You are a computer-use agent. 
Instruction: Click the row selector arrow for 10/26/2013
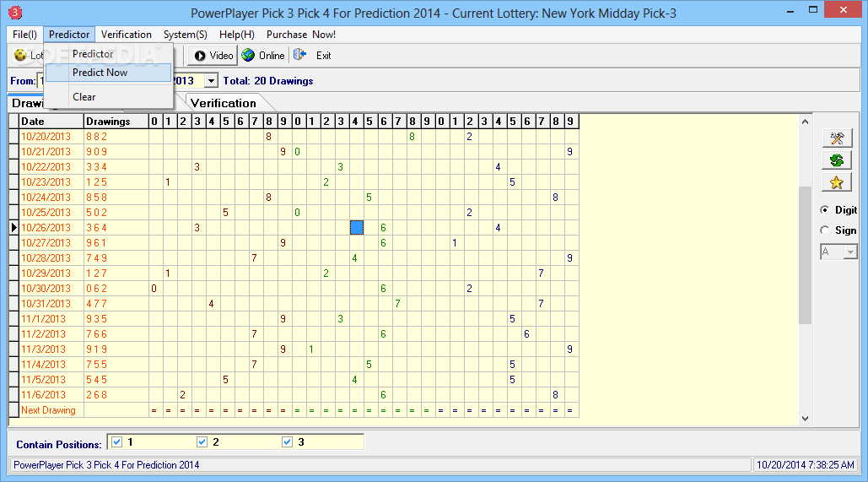pyautogui.click(x=13, y=228)
